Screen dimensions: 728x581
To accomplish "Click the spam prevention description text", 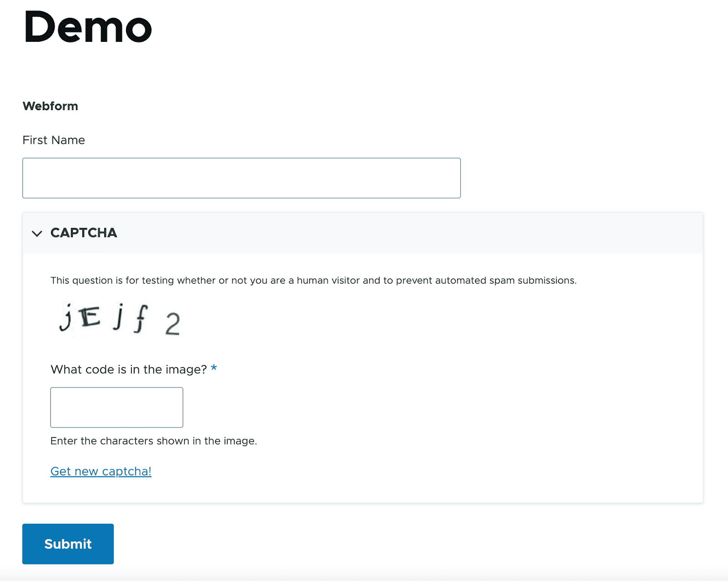I will click(313, 280).
